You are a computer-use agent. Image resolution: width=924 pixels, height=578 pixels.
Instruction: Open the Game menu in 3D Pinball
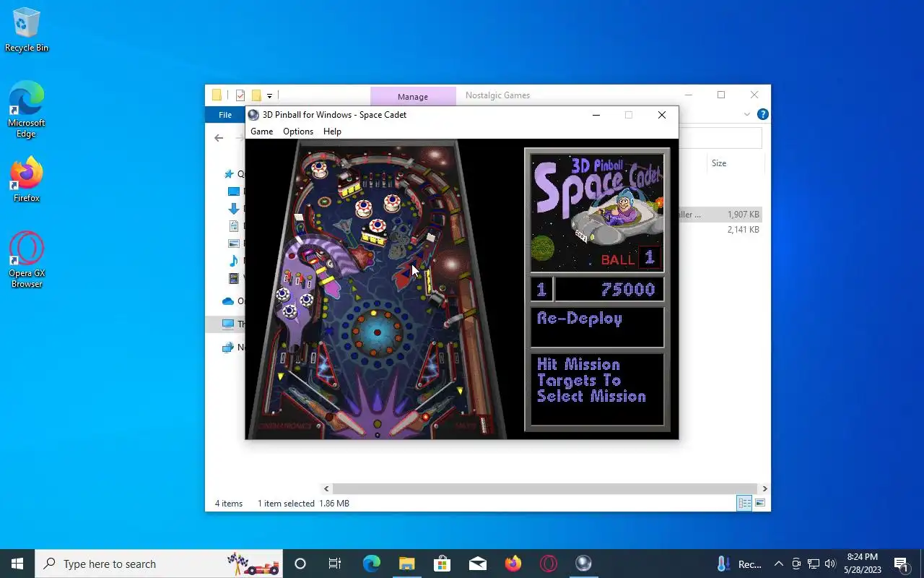261,131
